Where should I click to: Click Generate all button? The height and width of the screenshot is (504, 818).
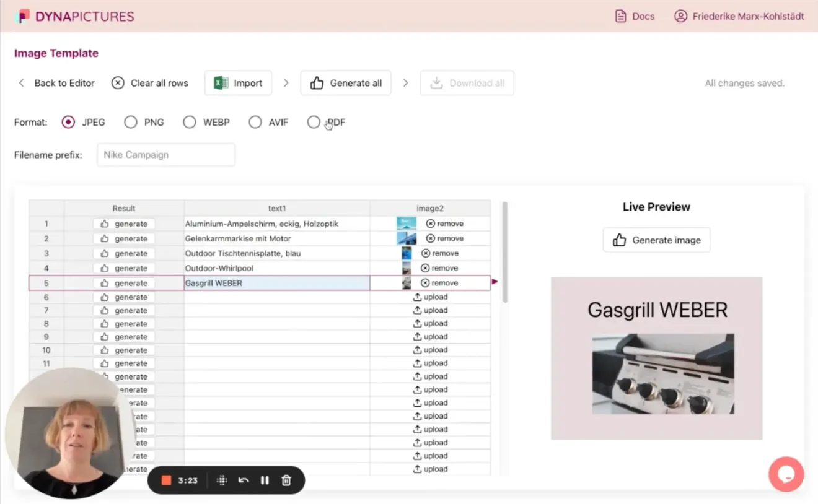click(346, 83)
